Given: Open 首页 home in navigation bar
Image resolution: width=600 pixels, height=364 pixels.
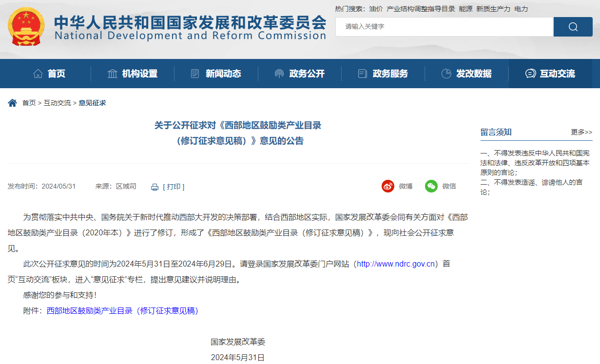Looking at the screenshot, I should (49, 74).
